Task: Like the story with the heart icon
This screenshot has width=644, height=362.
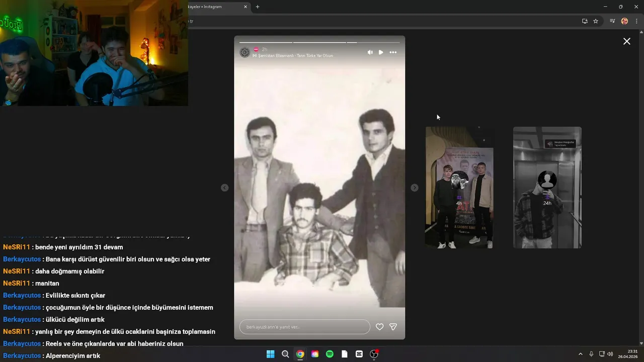Action: tap(380, 327)
